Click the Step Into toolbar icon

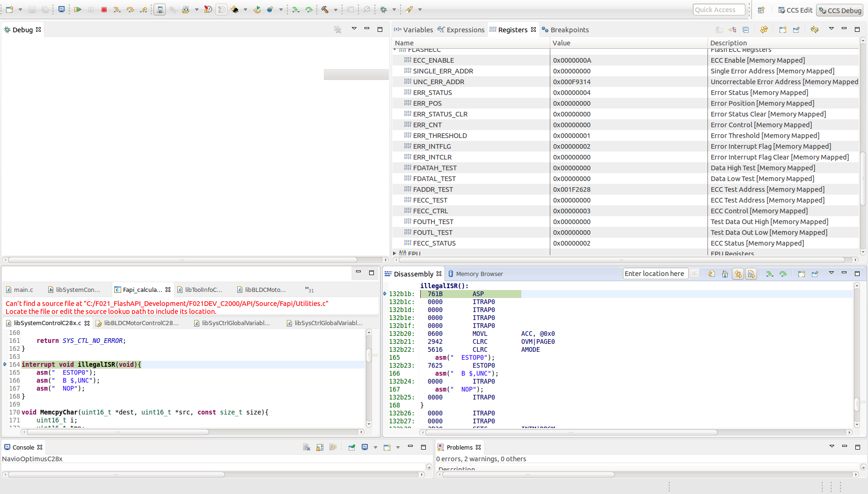[117, 9]
